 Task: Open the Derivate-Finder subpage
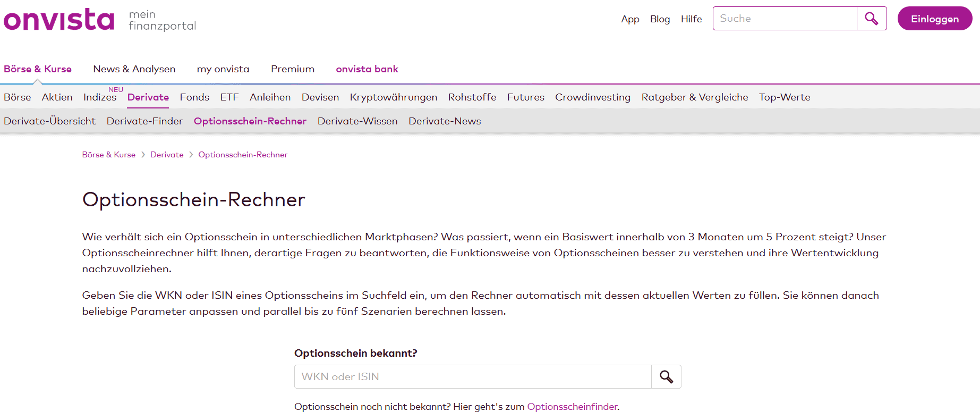click(144, 121)
